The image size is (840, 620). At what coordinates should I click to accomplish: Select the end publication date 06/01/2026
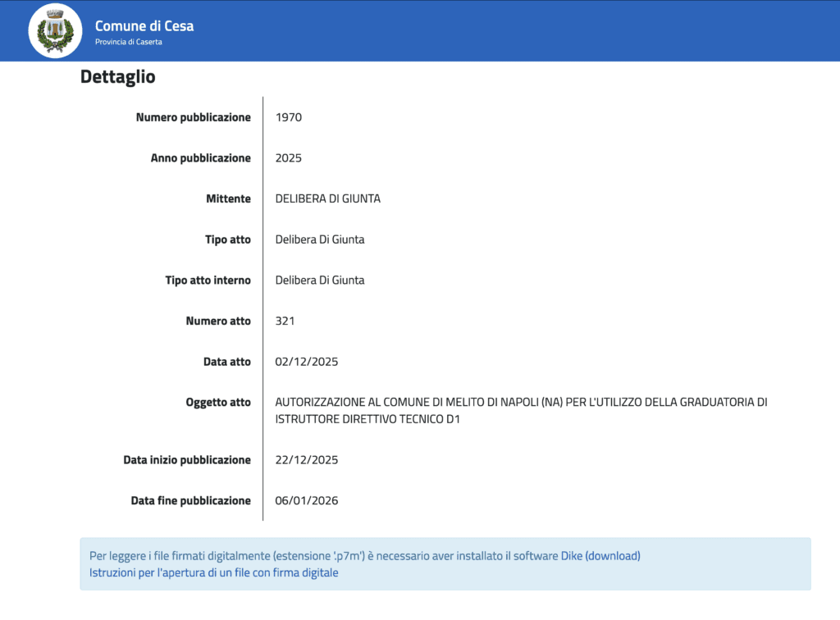tap(307, 501)
